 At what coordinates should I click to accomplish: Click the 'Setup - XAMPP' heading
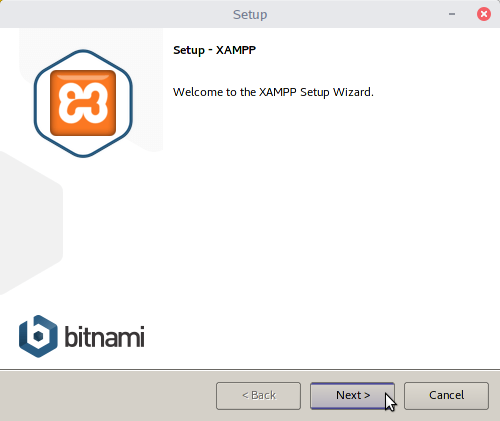point(214,50)
